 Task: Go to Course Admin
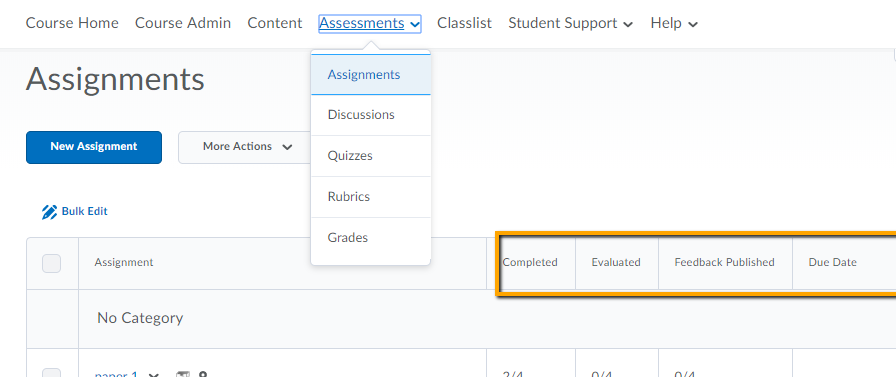pos(183,23)
